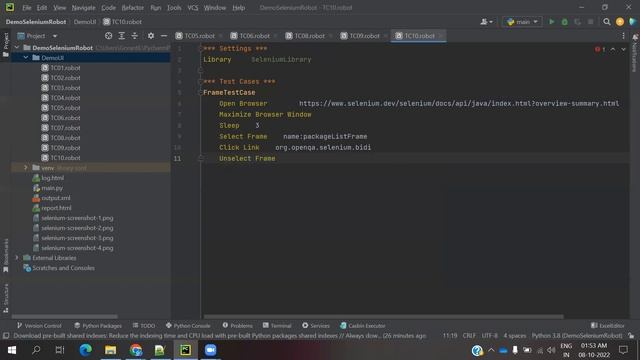The width and height of the screenshot is (640, 360).
Task: Fold the FrameTestCase block
Action: (x=200, y=93)
